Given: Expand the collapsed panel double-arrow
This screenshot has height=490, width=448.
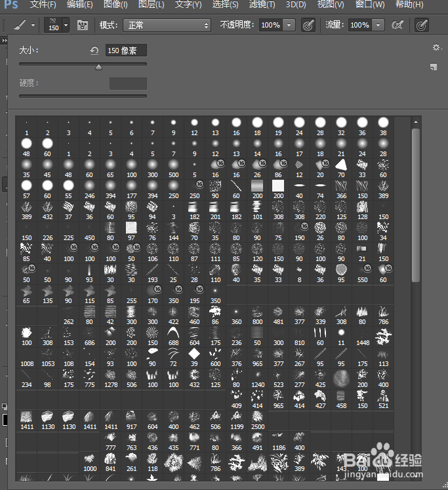Looking at the screenshot, I should pos(4,40).
